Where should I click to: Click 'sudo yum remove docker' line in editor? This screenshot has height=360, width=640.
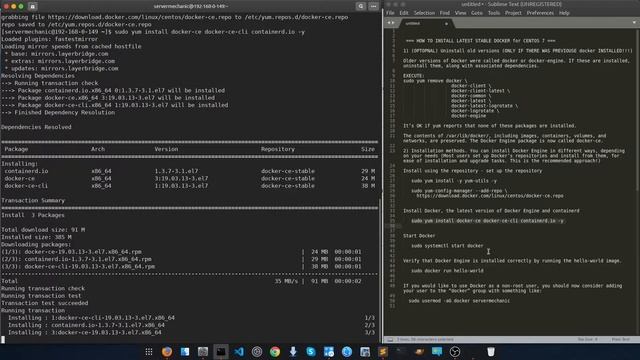[x=435, y=81]
